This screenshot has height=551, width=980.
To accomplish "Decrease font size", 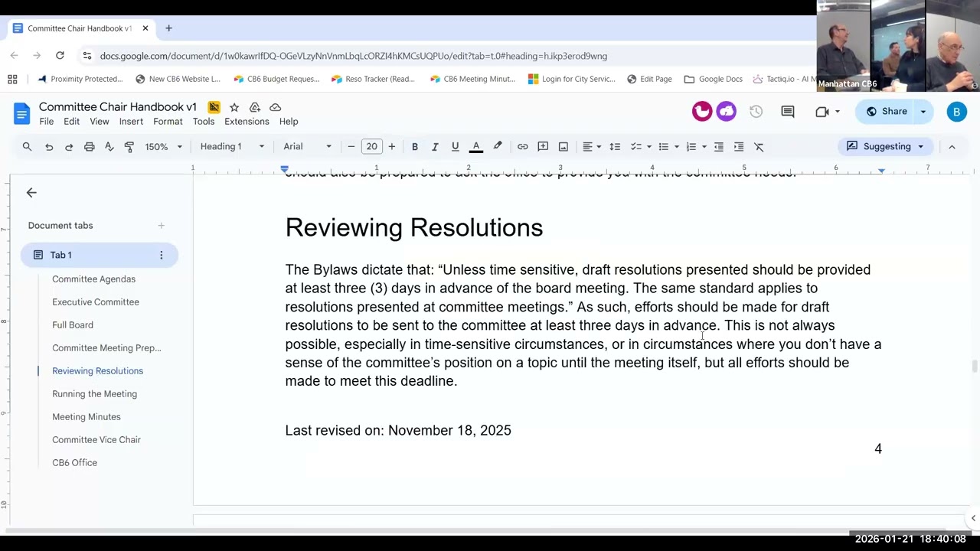I will click(351, 146).
